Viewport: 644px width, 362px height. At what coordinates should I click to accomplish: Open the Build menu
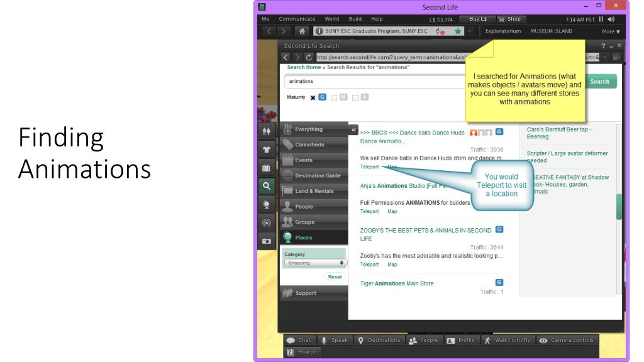(355, 19)
